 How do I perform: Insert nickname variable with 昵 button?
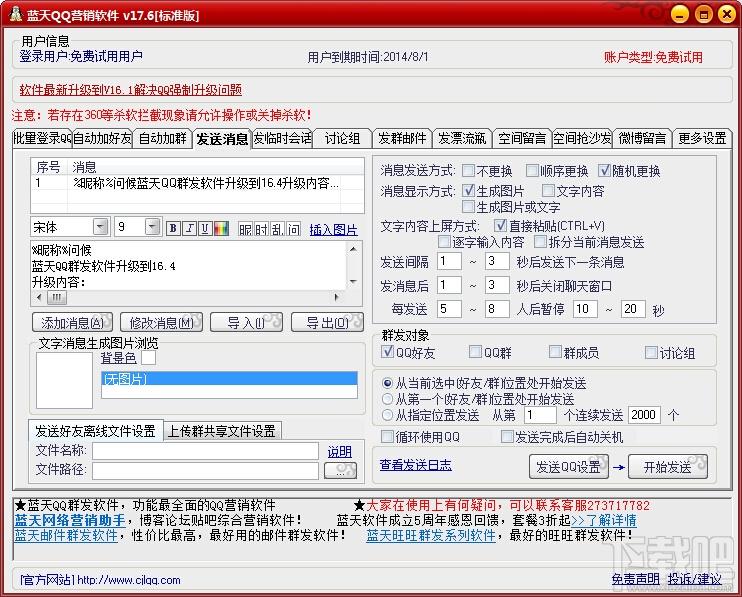coord(246,229)
